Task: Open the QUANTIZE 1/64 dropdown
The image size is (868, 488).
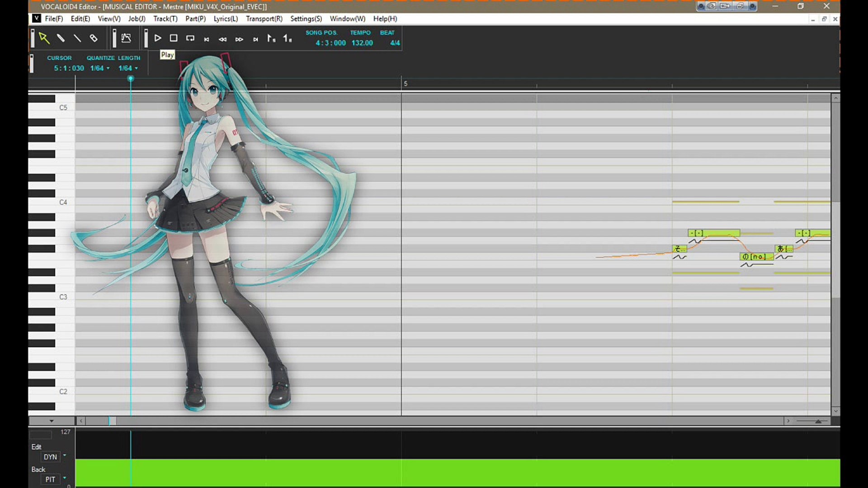Action: 100,68
